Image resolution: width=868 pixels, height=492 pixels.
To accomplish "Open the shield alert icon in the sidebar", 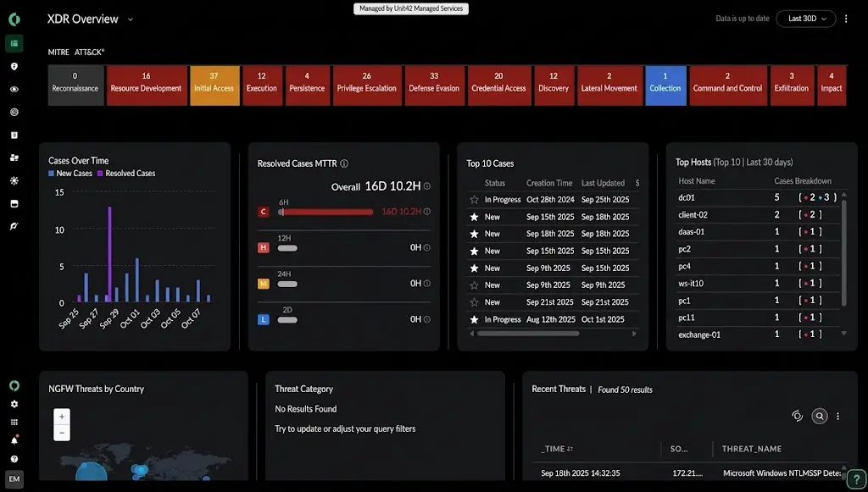I will pyautogui.click(x=14, y=66).
